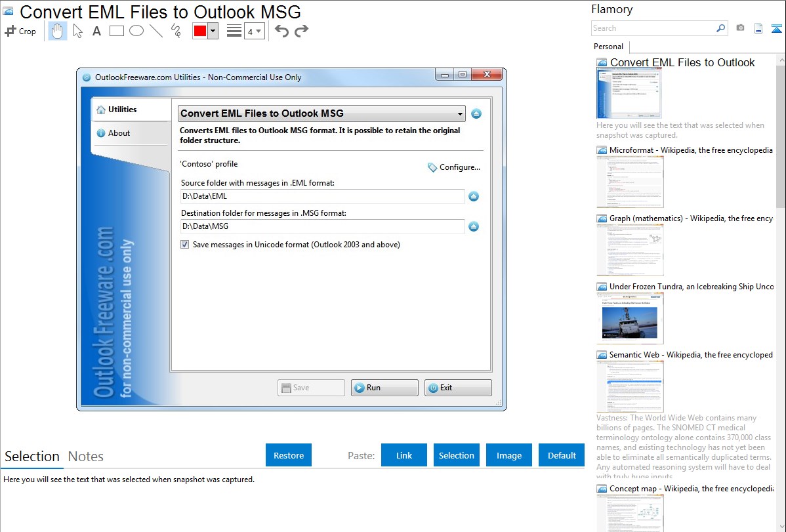Screen dimensions: 786x532
Task: Open the Semantic Web snapshot thumbnail
Action: tap(630, 386)
